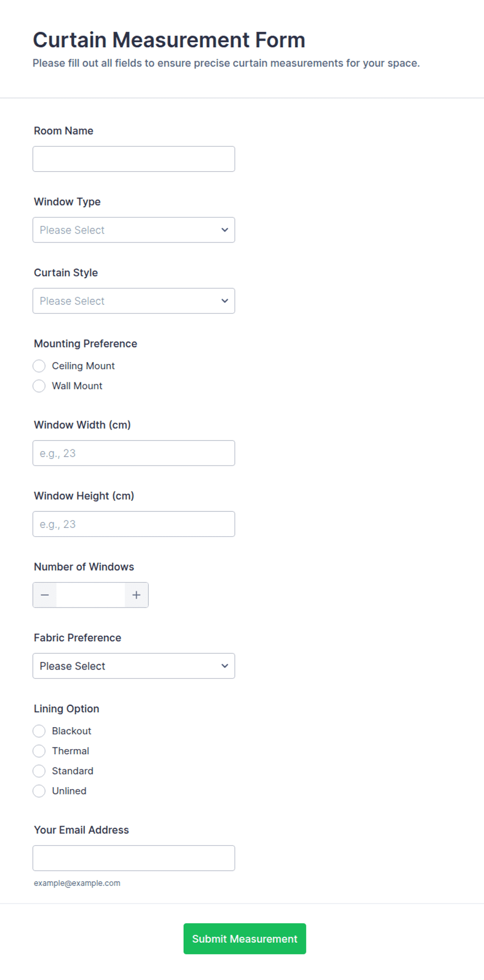Image resolution: width=484 pixels, height=980 pixels.
Task: Focus the Your Email Address field
Action: point(134,858)
